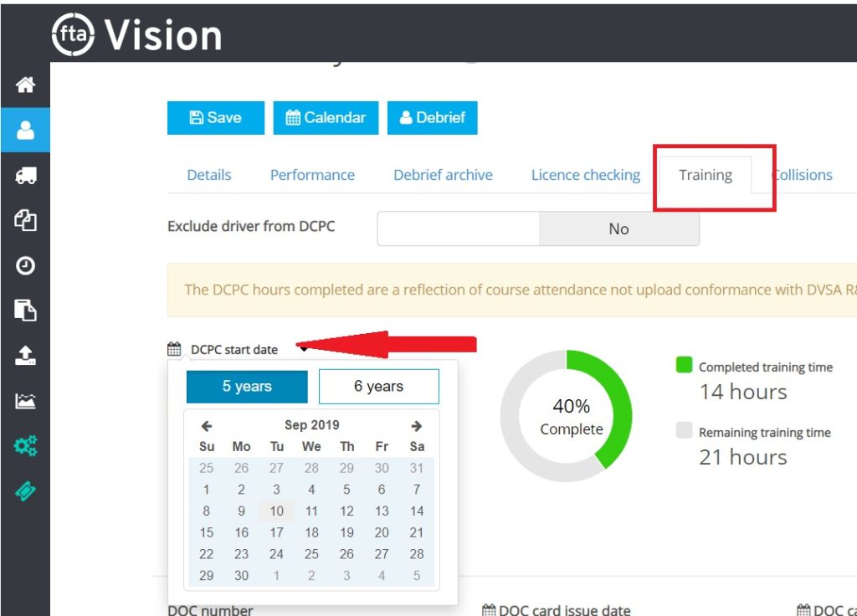Click the copy documents icon in sidebar
The width and height of the screenshot is (857, 616).
pos(25,220)
